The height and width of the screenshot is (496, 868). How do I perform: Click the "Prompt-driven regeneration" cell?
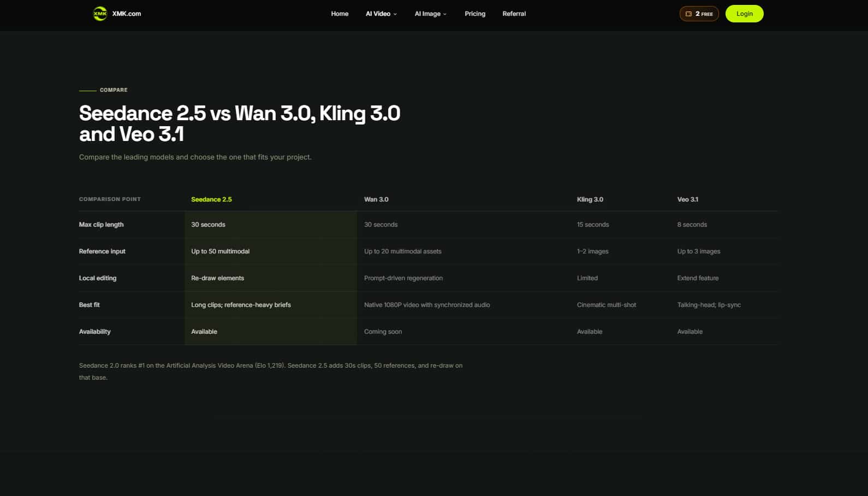click(403, 278)
